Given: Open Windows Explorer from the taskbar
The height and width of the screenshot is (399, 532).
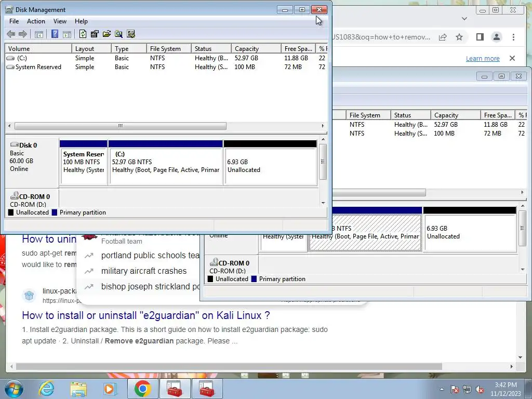Looking at the screenshot, I should 78,389.
